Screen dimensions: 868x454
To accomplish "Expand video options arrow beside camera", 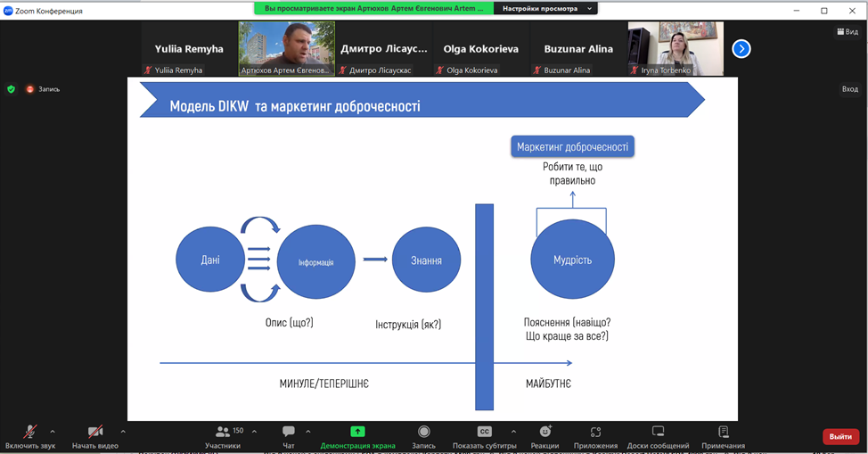I will pos(123,432).
